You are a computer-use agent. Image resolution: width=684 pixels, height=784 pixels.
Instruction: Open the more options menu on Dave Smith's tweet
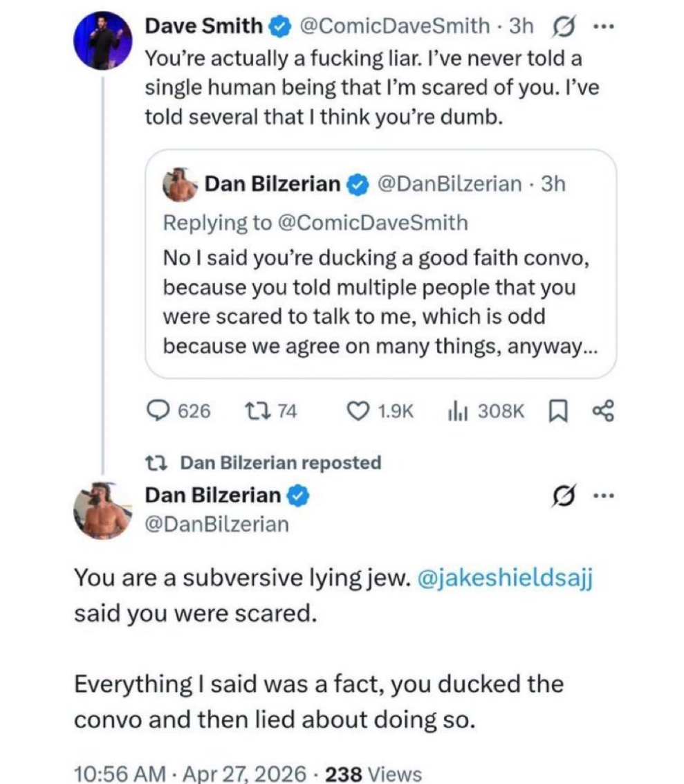604,26
